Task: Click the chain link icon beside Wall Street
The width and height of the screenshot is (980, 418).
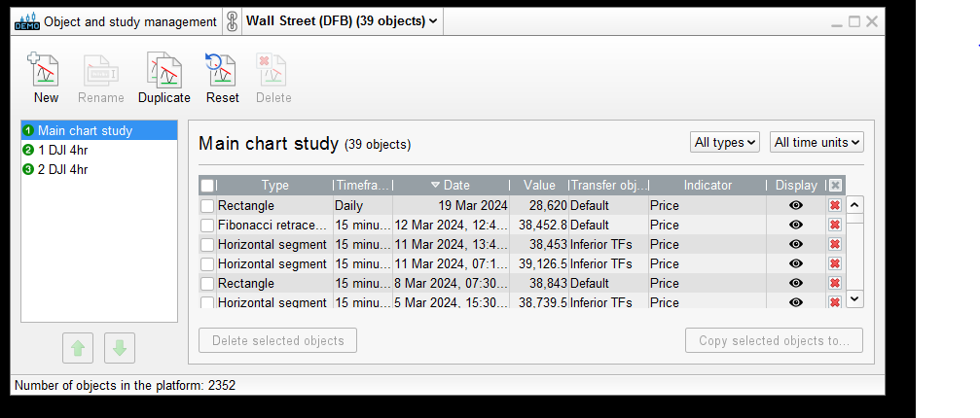Action: [x=232, y=21]
